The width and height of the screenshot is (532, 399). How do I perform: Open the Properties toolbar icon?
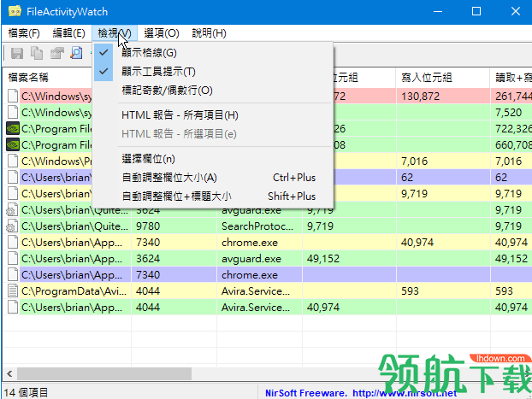(x=57, y=53)
